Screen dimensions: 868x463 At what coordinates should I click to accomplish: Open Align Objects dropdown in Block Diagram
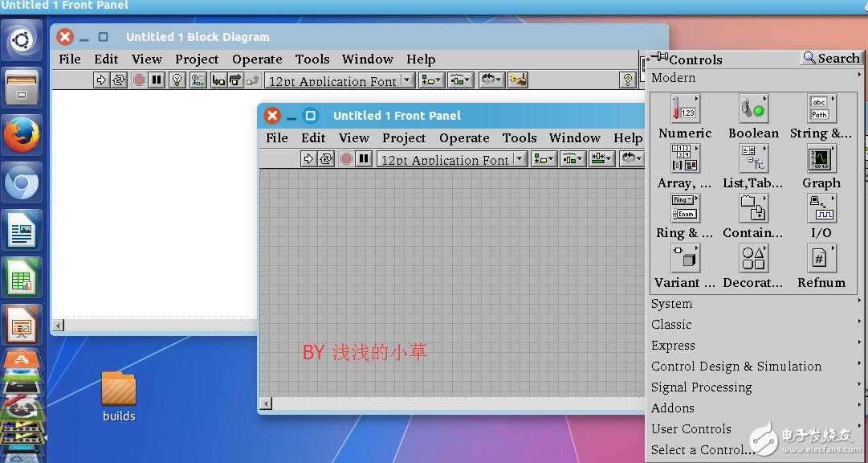tap(432, 80)
